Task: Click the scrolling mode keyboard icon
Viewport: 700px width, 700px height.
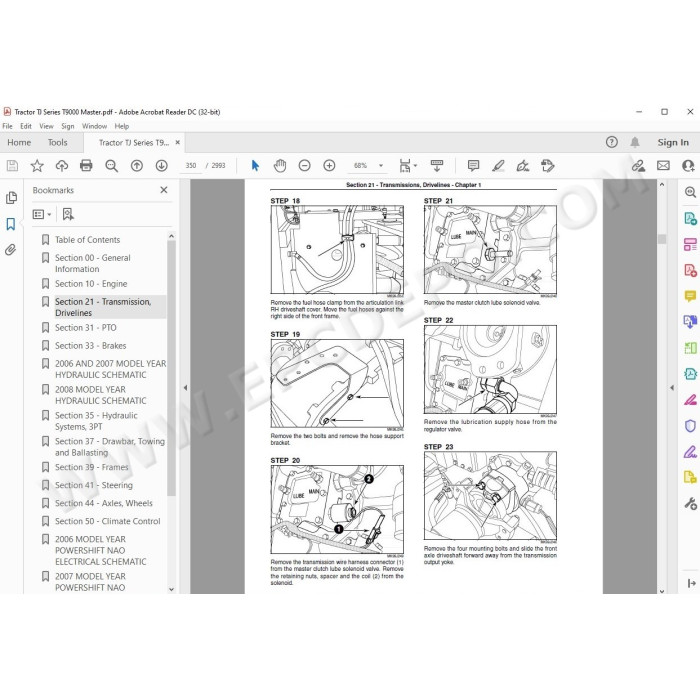Action: 437,166
